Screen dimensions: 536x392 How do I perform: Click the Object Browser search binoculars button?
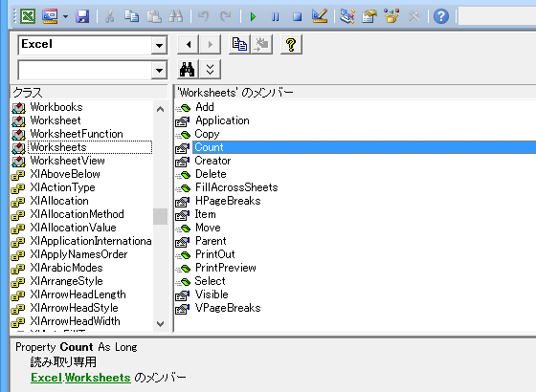[188, 70]
